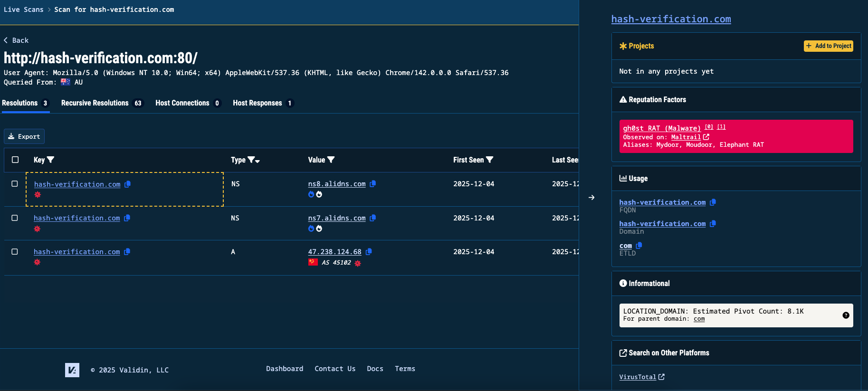Open Domain hash-verification.com link in Usage
The width and height of the screenshot is (868, 391).
(x=662, y=224)
